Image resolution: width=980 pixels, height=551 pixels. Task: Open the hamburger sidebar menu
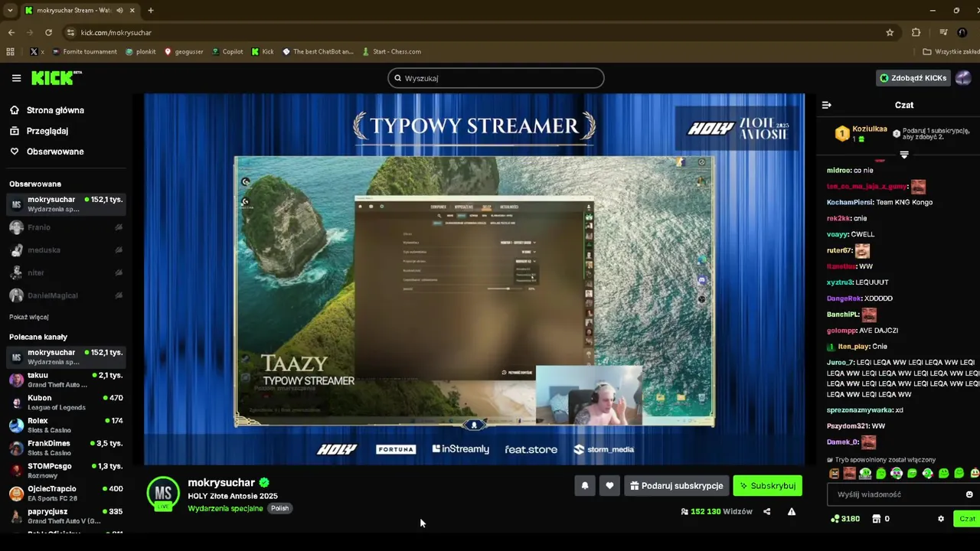click(x=16, y=78)
